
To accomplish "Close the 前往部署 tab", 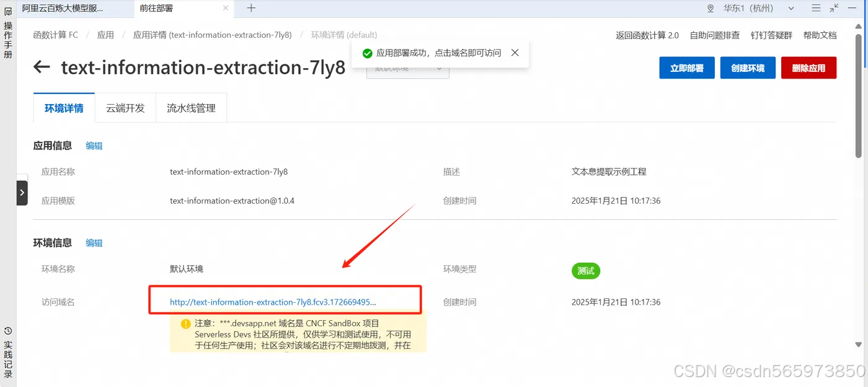I will click(x=226, y=8).
